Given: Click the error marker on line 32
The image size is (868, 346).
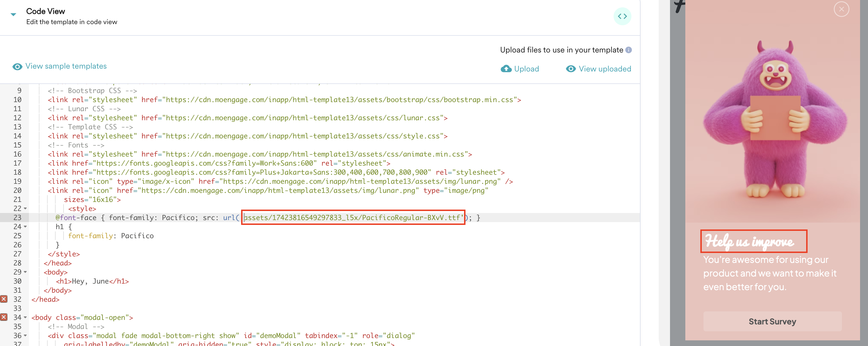Looking at the screenshot, I should click(x=4, y=299).
